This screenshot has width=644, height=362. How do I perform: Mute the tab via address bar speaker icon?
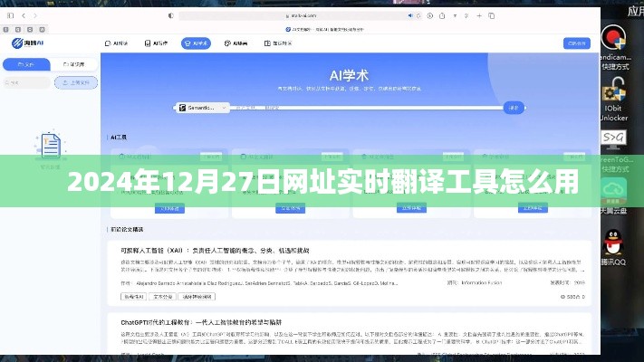410,15
